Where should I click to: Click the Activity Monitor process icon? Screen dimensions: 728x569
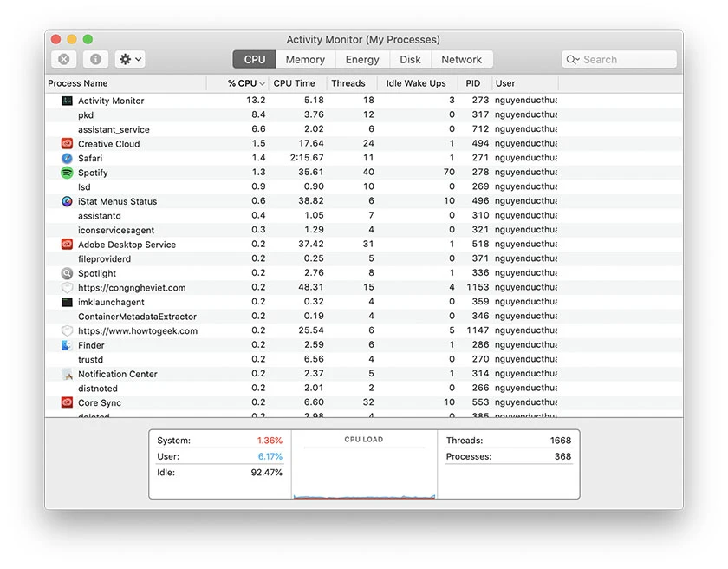[67, 101]
